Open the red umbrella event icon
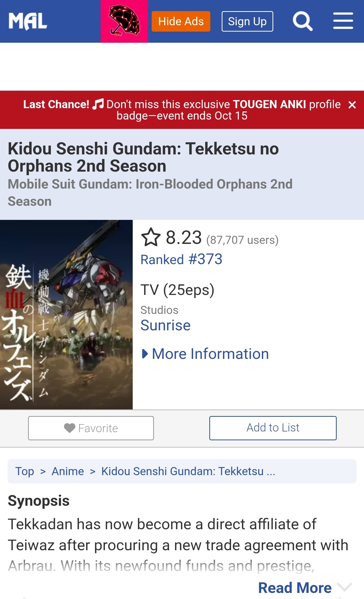The image size is (364, 599). click(x=124, y=21)
